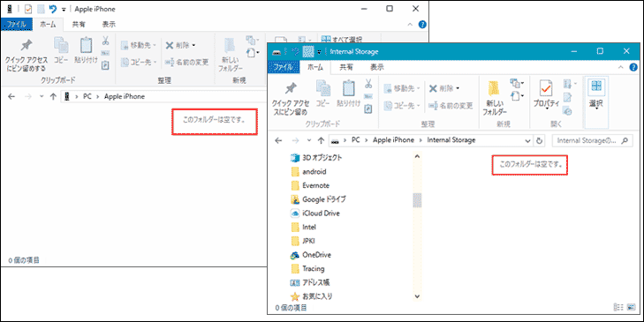Viewport: 644px width, 322px height.
Task: Click Apple iPhone in Internal Storage address path
Action: (393, 140)
